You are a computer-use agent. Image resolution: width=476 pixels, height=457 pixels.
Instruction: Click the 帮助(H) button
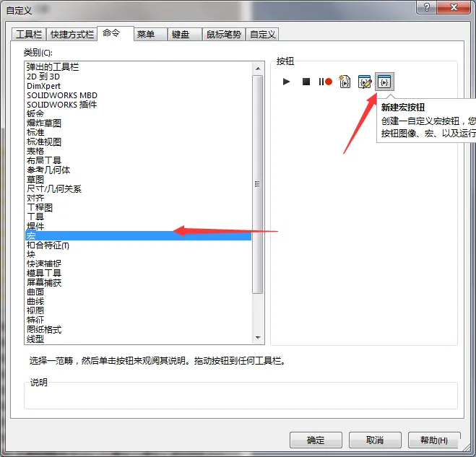tap(434, 440)
